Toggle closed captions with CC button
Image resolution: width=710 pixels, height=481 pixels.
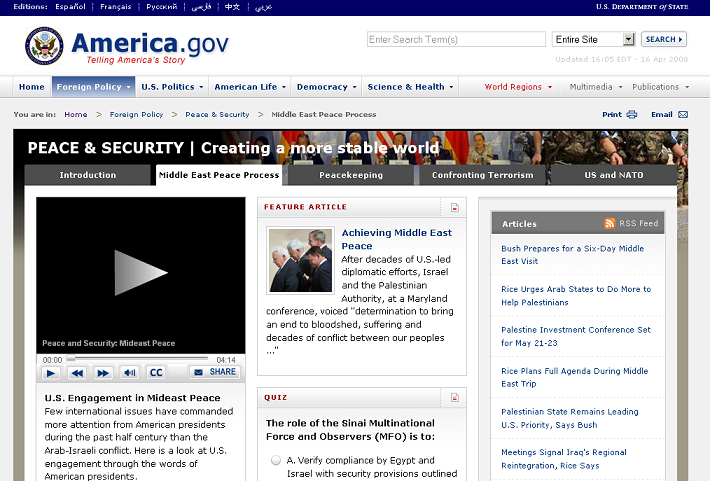[x=156, y=373]
